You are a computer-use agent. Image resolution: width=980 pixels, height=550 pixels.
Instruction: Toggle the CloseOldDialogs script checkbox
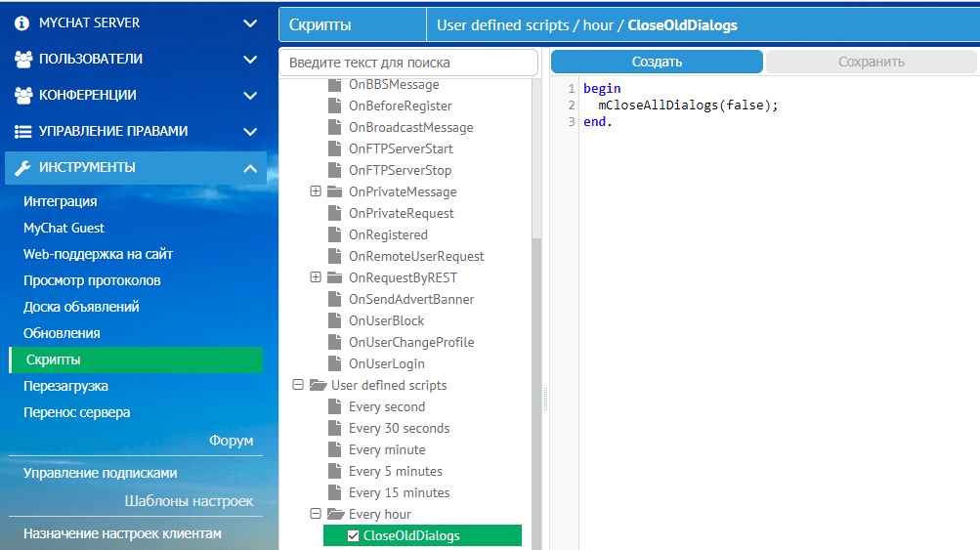coord(354,535)
